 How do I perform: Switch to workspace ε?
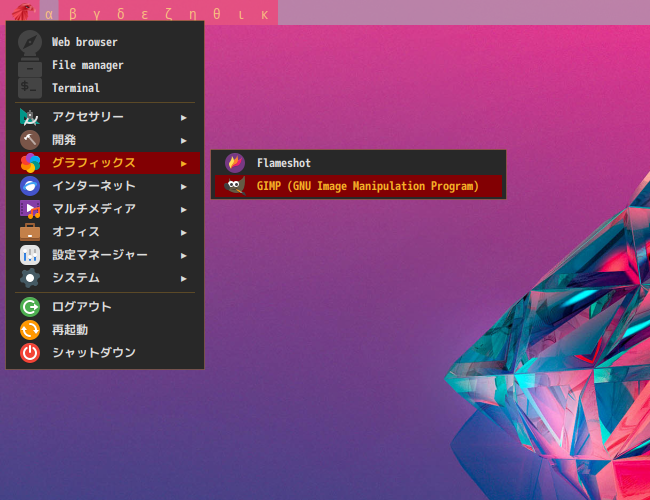(145, 15)
